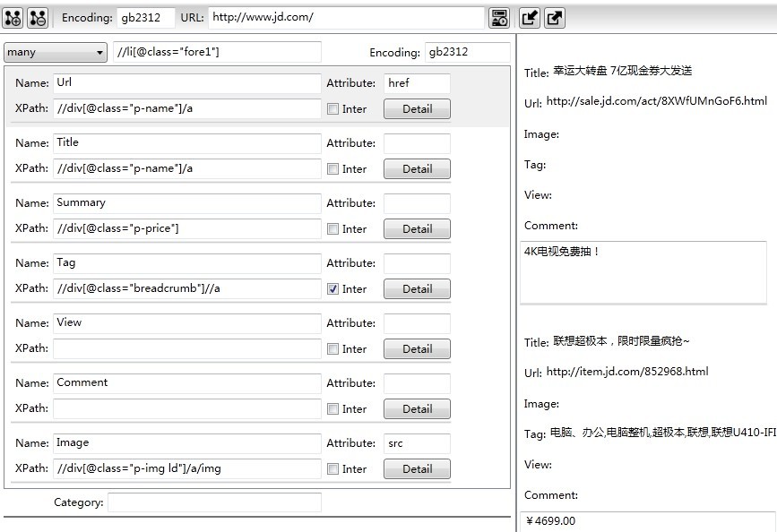The height and width of the screenshot is (532, 777).
Task: Click the import arrow icon in toolbar
Action: click(530, 18)
